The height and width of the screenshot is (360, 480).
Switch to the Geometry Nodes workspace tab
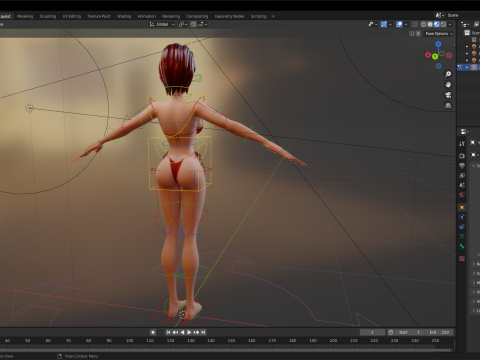tap(229, 16)
